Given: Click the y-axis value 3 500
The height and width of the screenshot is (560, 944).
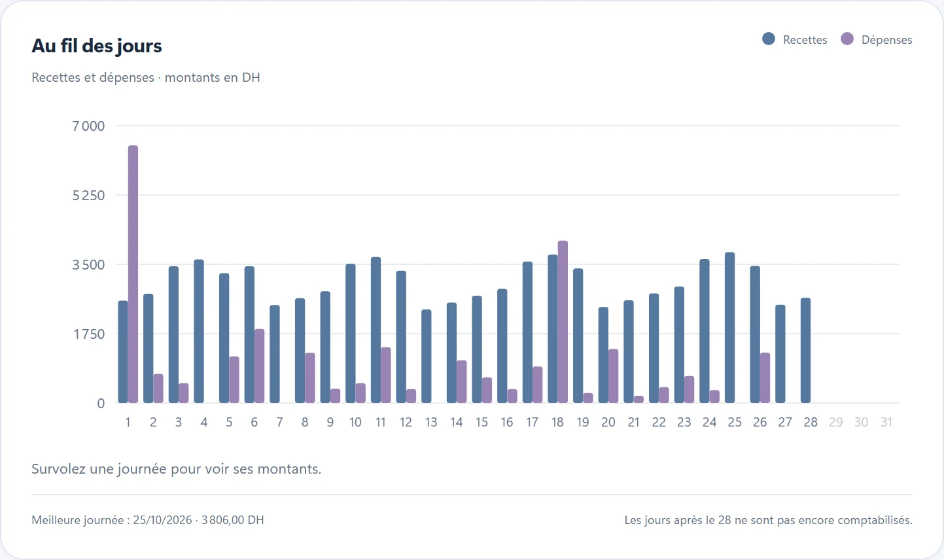Looking at the screenshot, I should pos(88,264).
